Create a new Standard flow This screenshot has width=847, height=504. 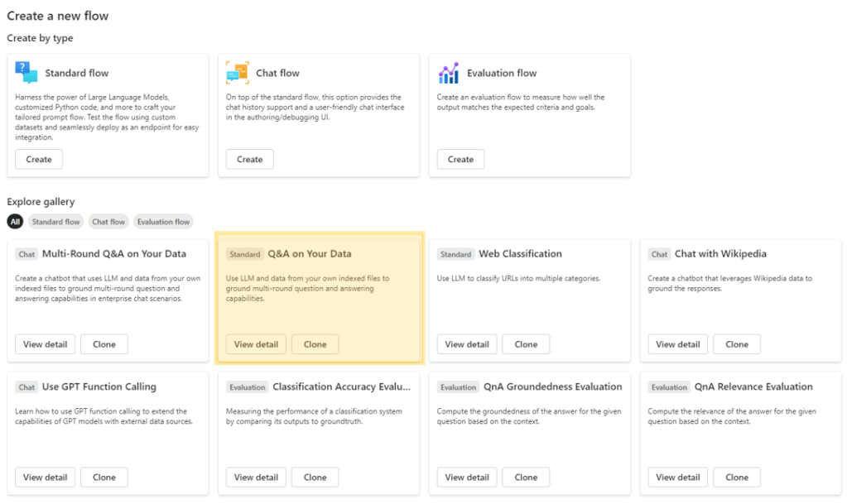click(38, 159)
